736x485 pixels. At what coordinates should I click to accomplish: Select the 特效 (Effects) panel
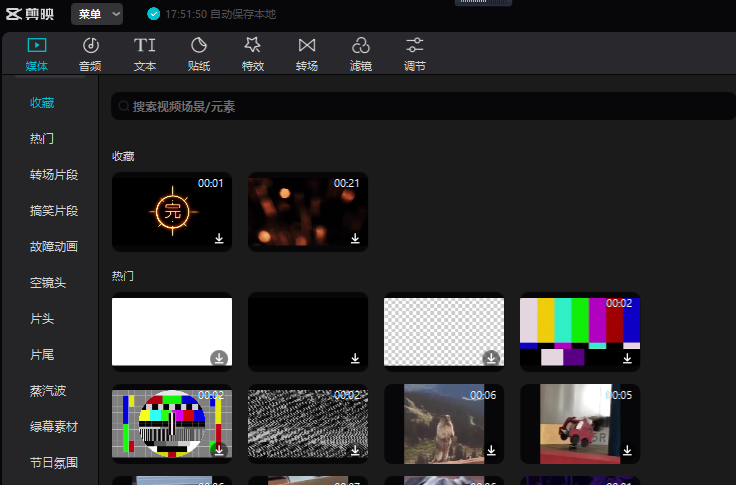click(x=253, y=53)
